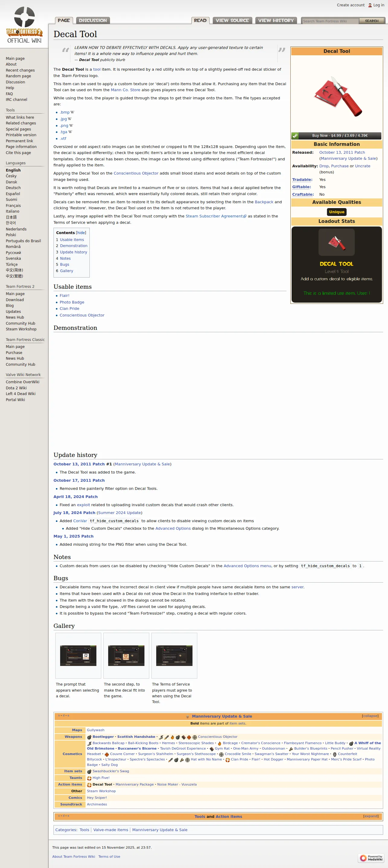Click the Demoman icon before A Whiff of the Old Brimstone

click(351, 743)
